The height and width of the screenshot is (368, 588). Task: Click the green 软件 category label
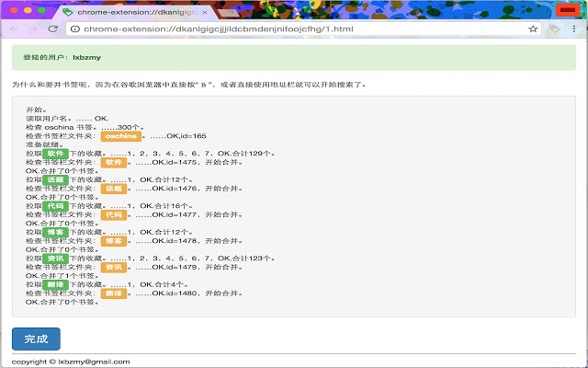pos(56,154)
